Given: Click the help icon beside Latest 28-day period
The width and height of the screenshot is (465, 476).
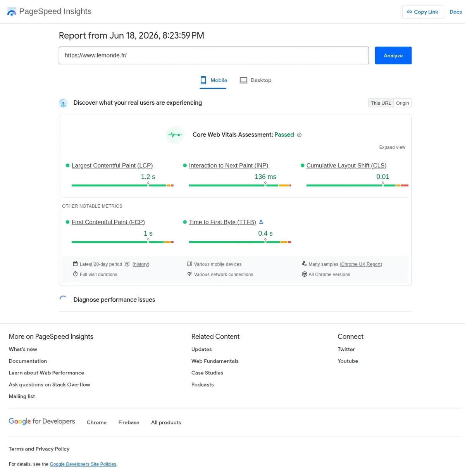Looking at the screenshot, I should coord(127,264).
